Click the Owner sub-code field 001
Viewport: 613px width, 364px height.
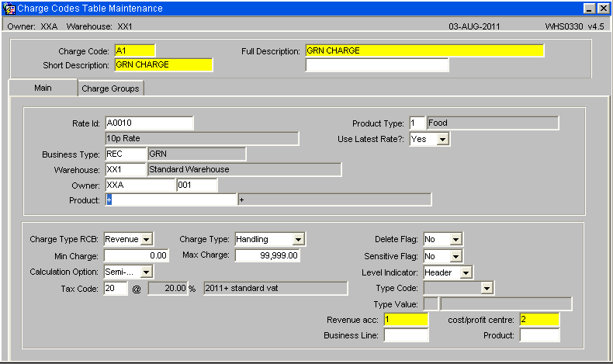(197, 185)
